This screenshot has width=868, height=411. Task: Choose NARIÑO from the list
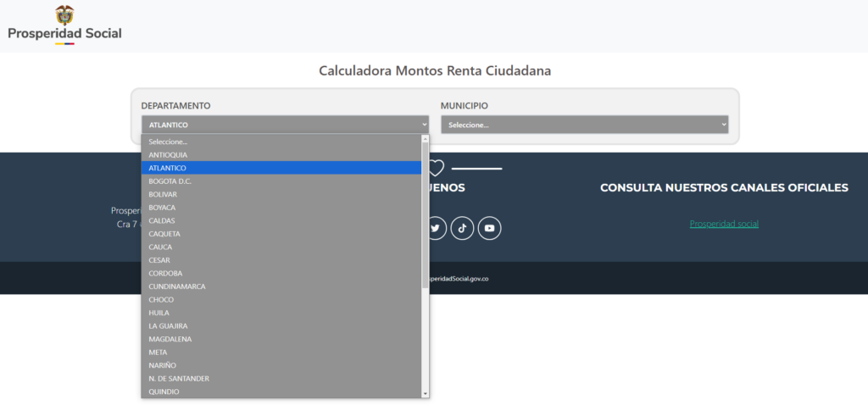click(x=281, y=365)
